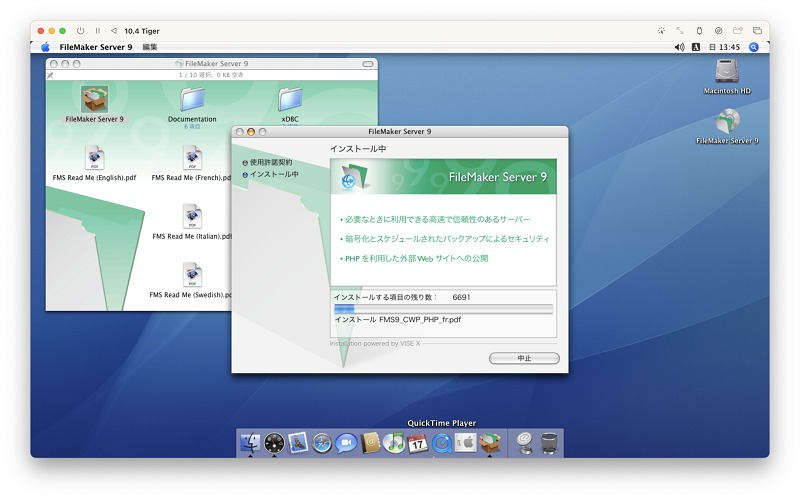Image resolution: width=800 pixels, height=498 pixels.
Task: Click the pencil icon in Finder status bar
Action: (50, 75)
